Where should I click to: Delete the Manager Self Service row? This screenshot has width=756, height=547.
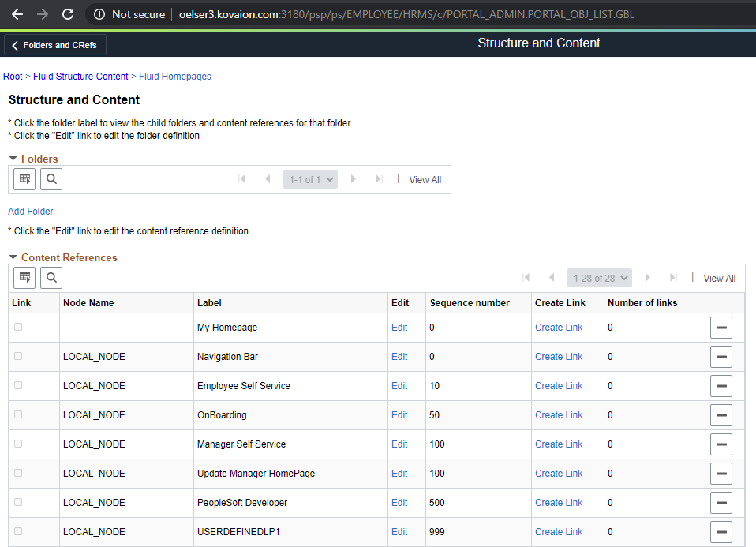point(720,444)
